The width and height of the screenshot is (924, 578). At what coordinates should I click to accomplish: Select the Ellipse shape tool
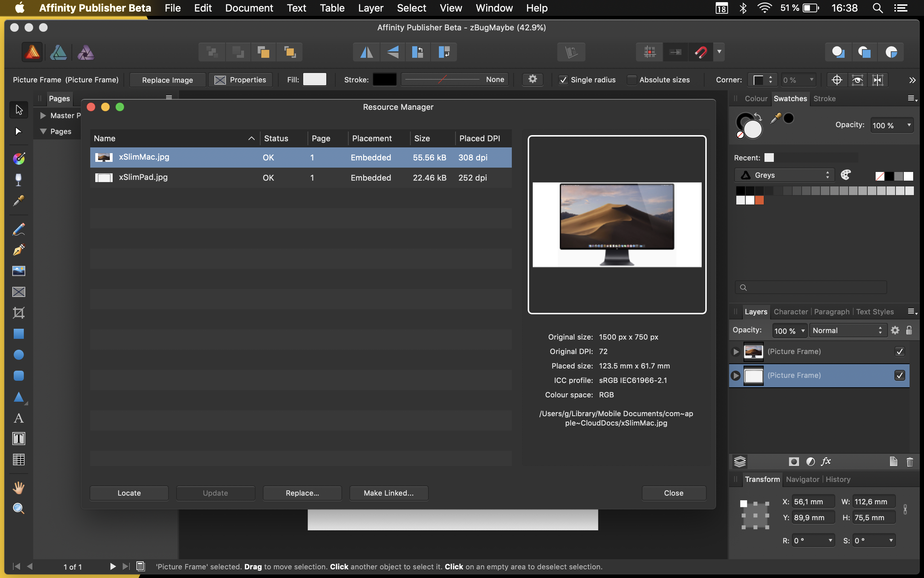tap(19, 355)
